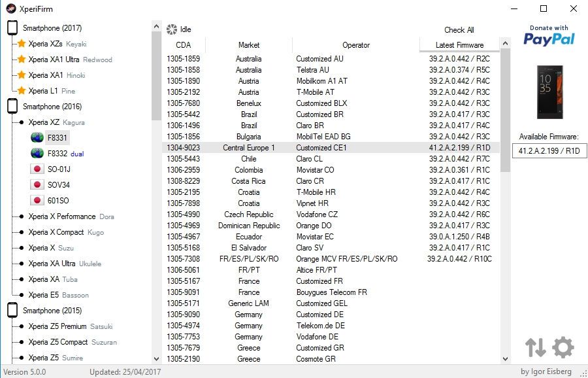Click the PayPal donate logo
The image size is (588, 378).
pyautogui.click(x=549, y=36)
